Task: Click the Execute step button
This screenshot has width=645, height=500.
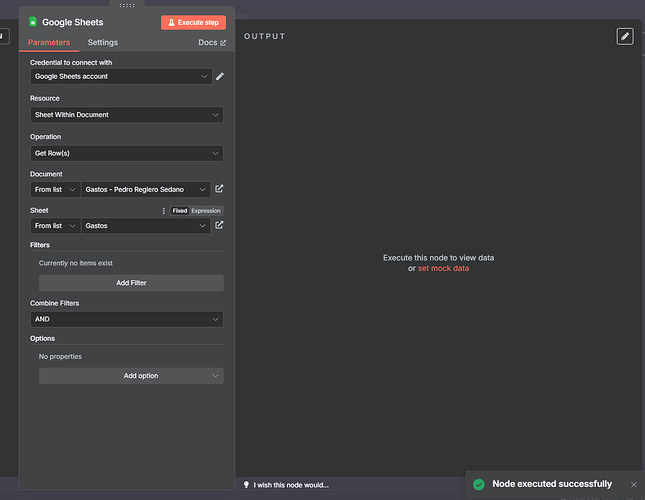Action: tap(193, 23)
